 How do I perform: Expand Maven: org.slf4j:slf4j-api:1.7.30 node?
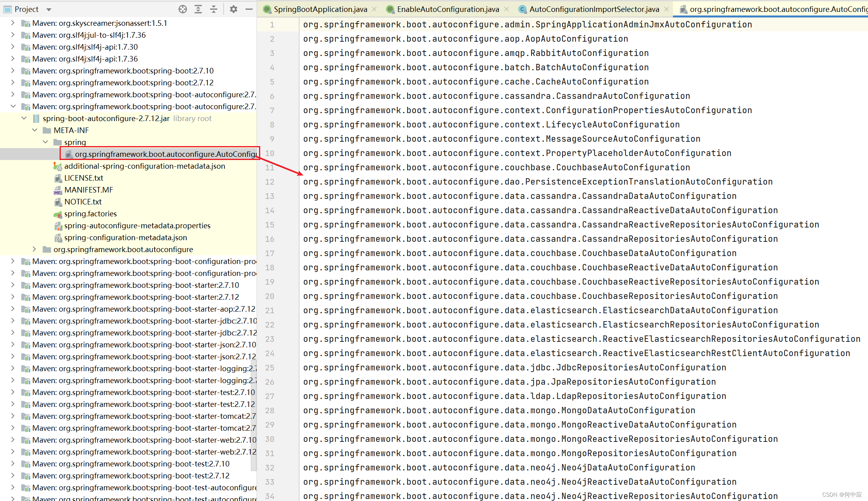[x=13, y=47]
